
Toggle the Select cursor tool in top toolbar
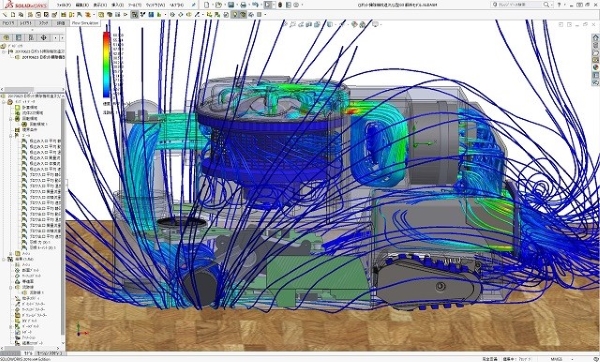pyautogui.click(x=268, y=5)
